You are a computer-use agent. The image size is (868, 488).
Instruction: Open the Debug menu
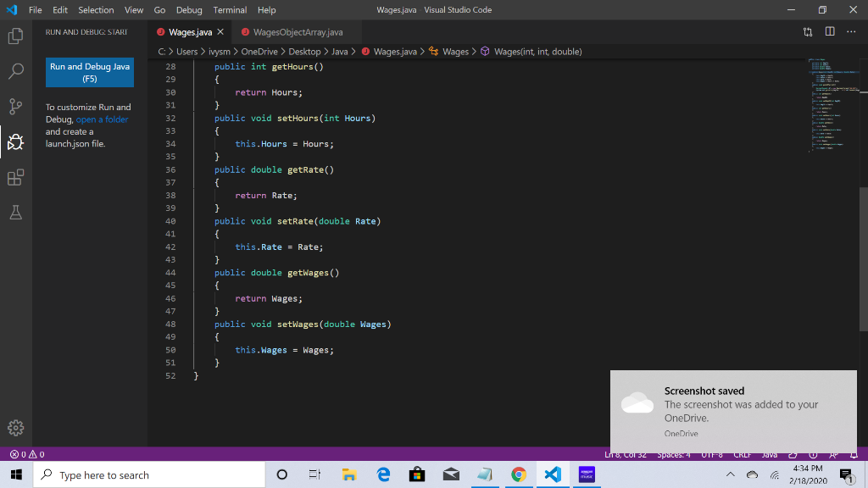click(189, 10)
